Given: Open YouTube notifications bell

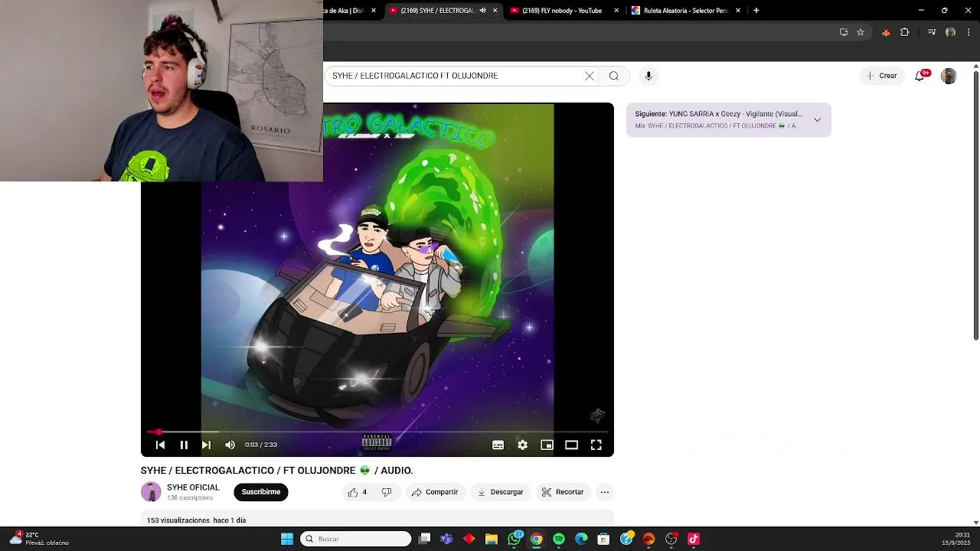Looking at the screenshot, I should (920, 76).
